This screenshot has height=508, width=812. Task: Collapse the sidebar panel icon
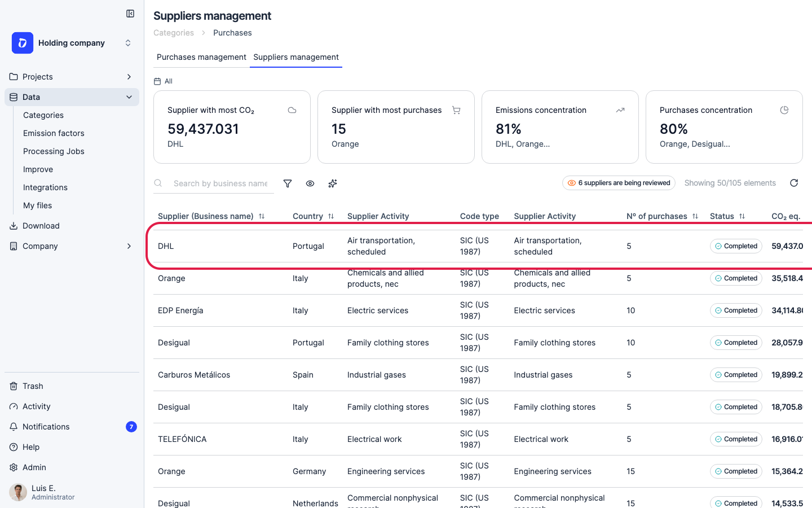pos(130,14)
